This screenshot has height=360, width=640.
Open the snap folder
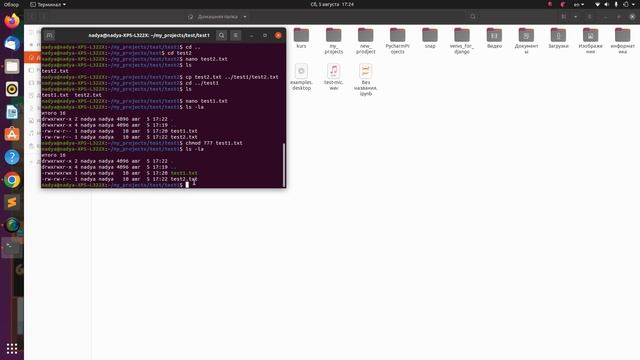pyautogui.click(x=430, y=38)
